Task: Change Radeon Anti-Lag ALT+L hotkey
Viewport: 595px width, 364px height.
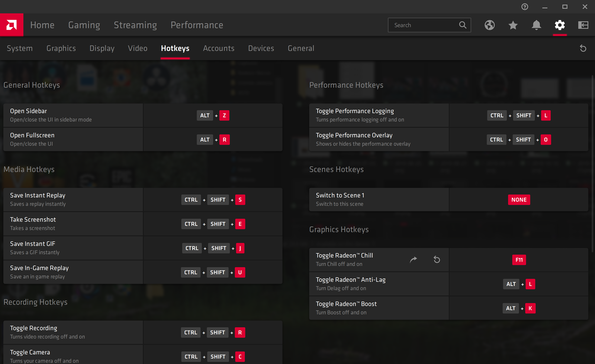Action: point(519,284)
